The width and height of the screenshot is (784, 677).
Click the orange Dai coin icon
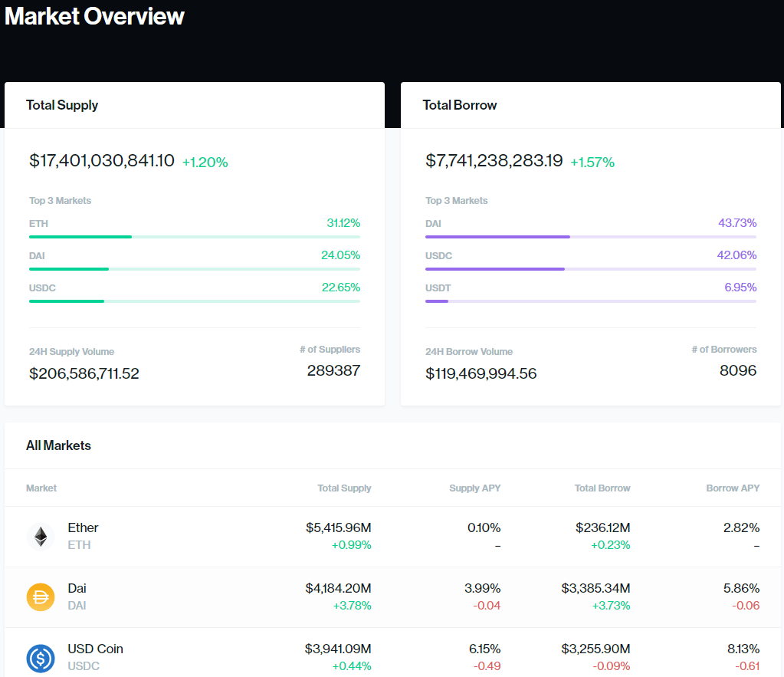click(x=40, y=596)
